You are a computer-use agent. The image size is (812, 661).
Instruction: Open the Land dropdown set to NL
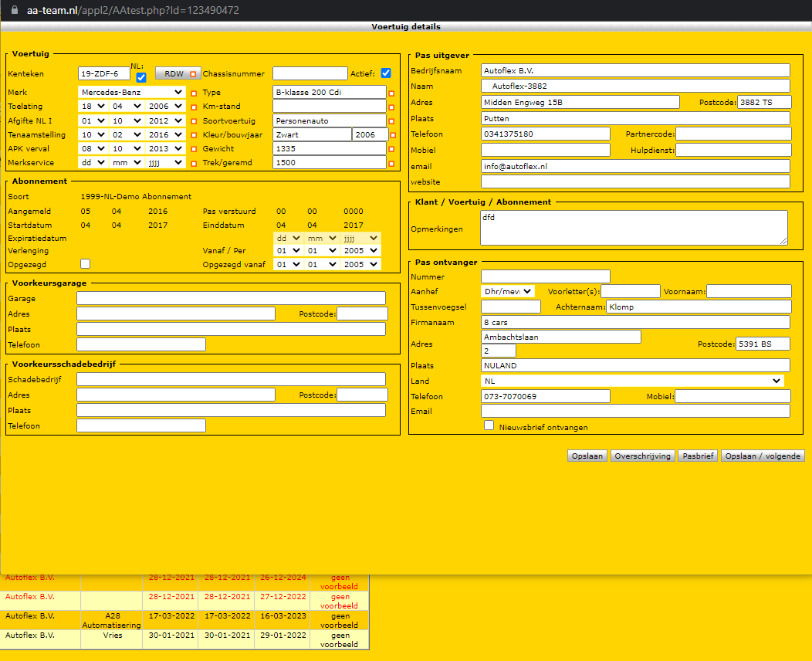point(632,381)
